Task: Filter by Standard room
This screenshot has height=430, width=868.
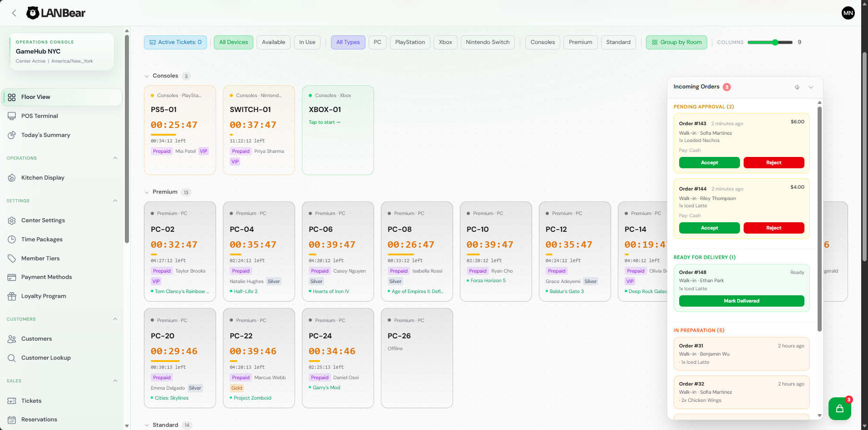Action: click(x=618, y=42)
